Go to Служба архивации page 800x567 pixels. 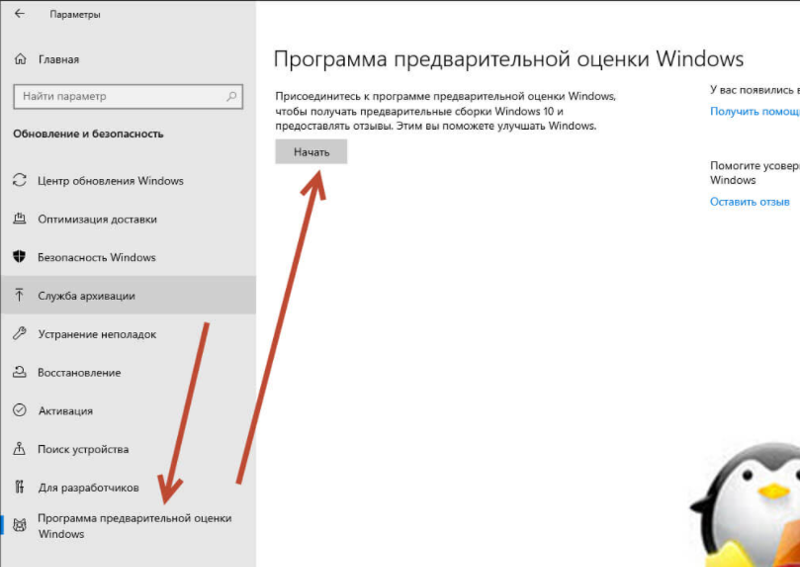[128, 295]
